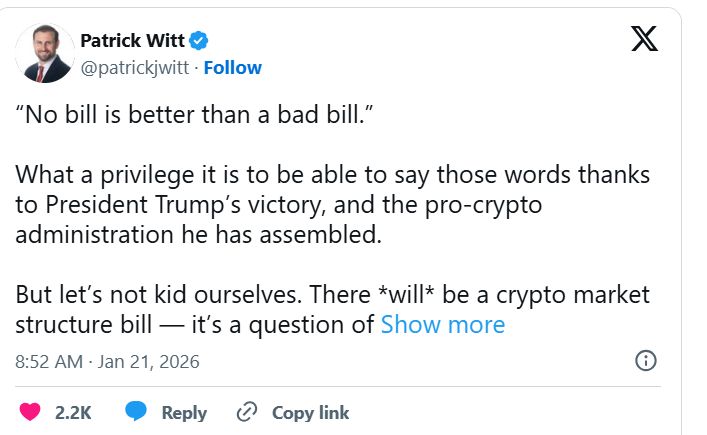Viewport: 707px width, 435px height.
Task: Click the "What a privilege it is" line
Action: click(x=333, y=175)
